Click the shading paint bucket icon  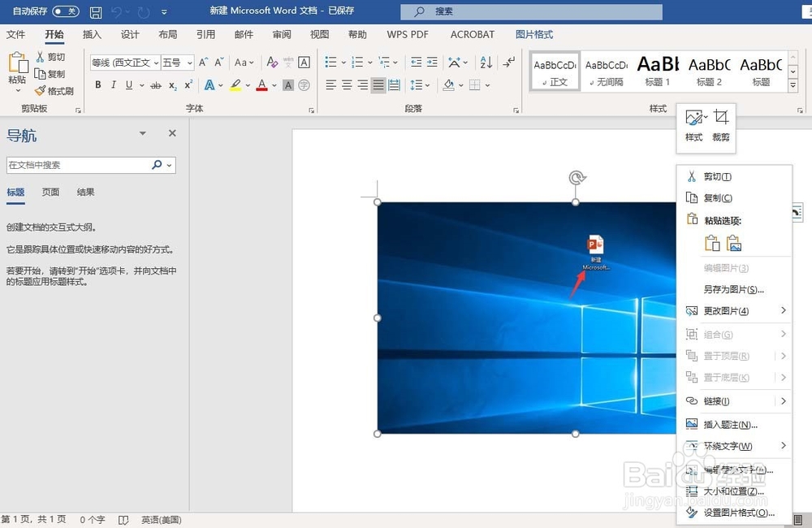pos(448,85)
